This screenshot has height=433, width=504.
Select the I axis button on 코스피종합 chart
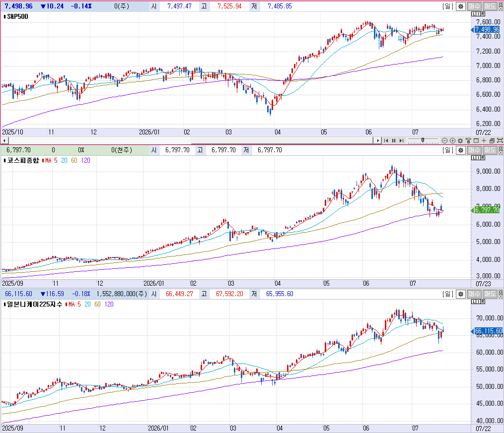[478, 158]
